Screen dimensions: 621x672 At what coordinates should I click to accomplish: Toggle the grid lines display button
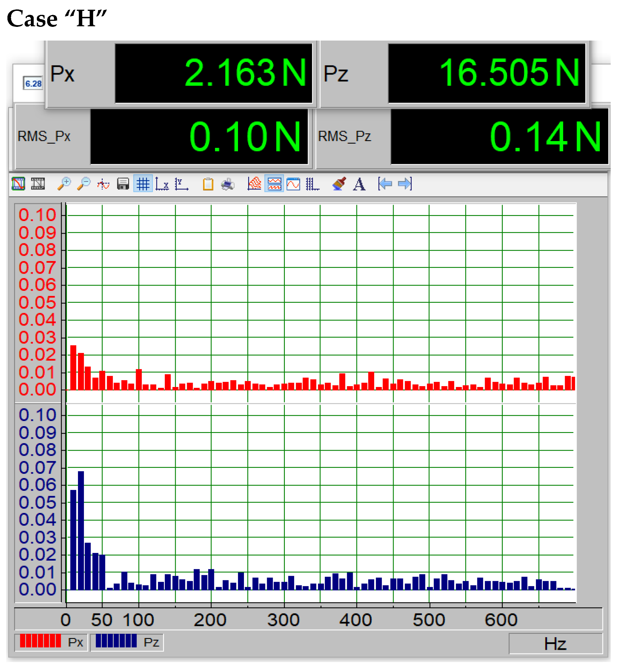[x=143, y=184]
